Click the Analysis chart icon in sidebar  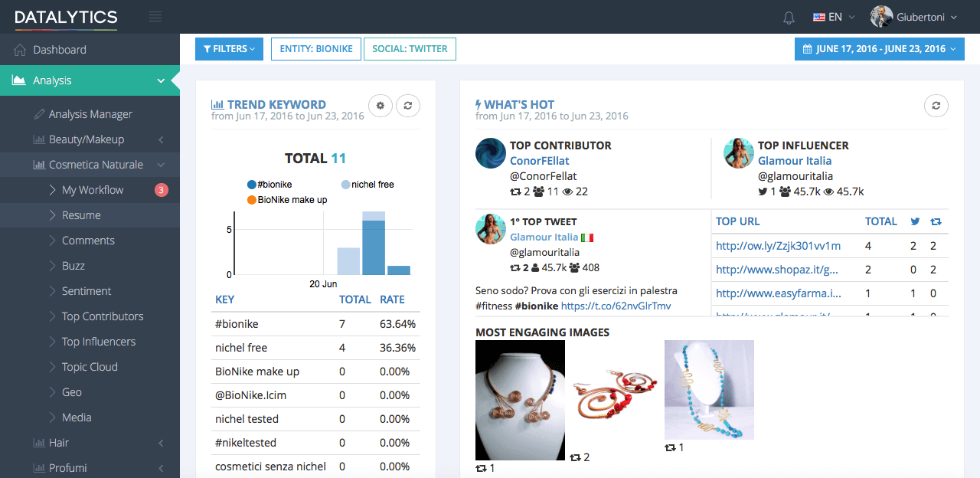[20, 80]
